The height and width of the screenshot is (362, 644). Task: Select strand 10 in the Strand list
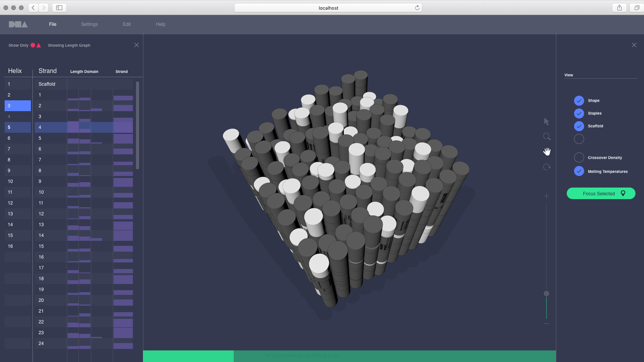41,192
